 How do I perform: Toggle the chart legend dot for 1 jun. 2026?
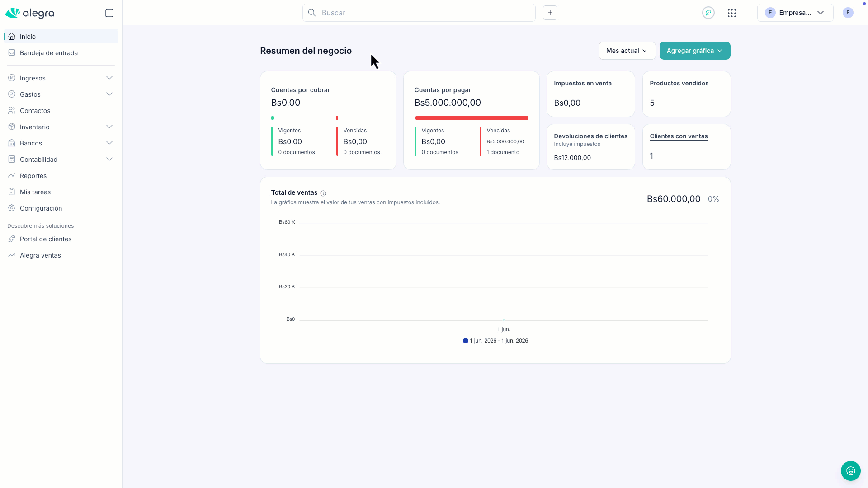tap(466, 341)
